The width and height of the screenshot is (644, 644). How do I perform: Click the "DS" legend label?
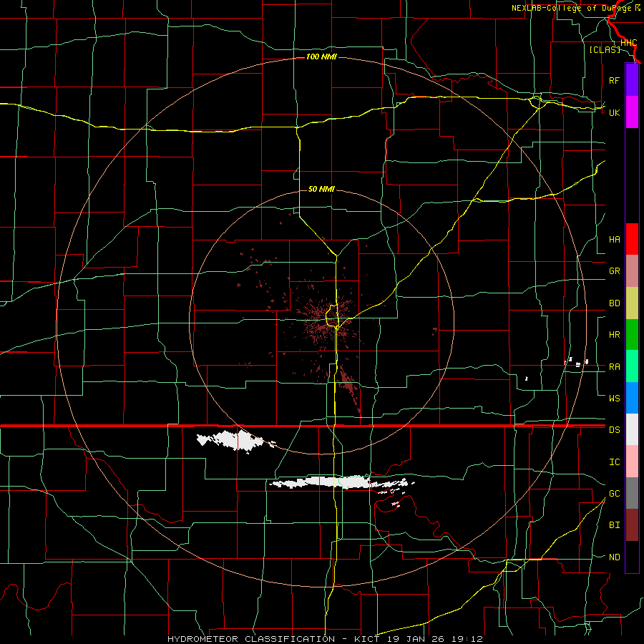tap(614, 429)
